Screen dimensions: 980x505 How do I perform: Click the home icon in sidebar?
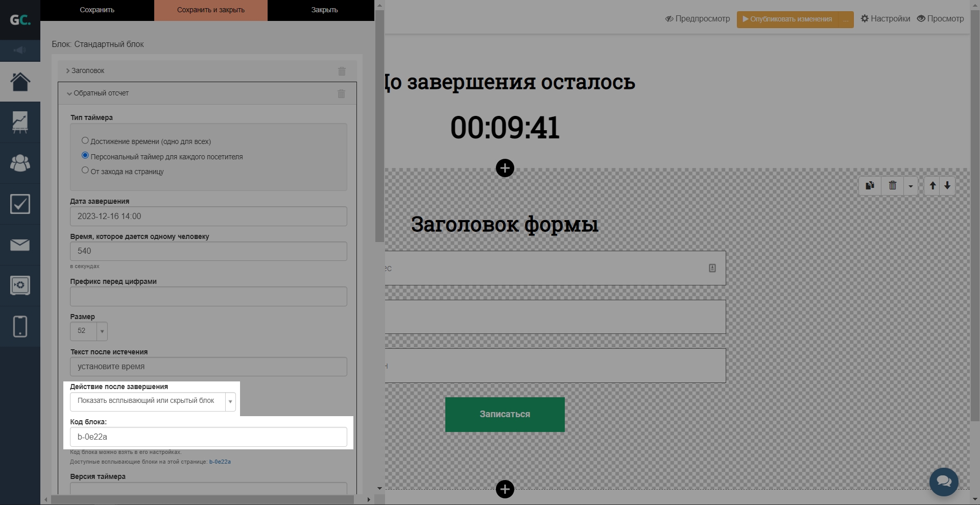20,82
